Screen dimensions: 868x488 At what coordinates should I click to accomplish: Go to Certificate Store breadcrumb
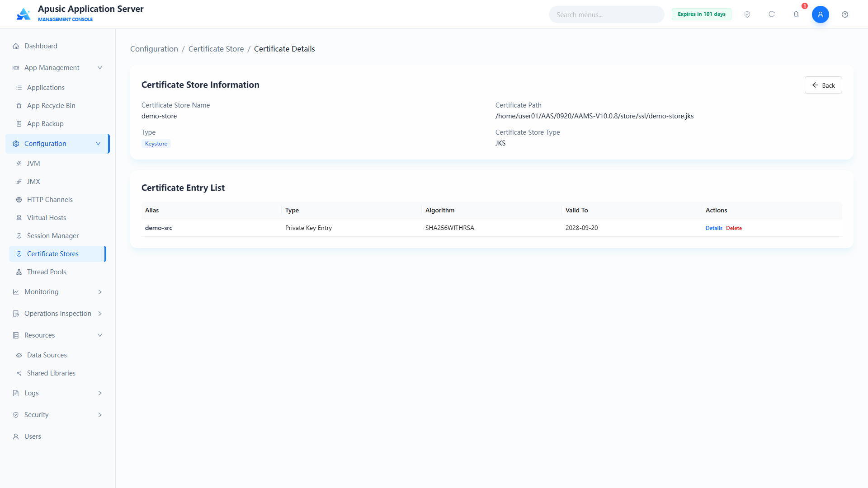216,49
